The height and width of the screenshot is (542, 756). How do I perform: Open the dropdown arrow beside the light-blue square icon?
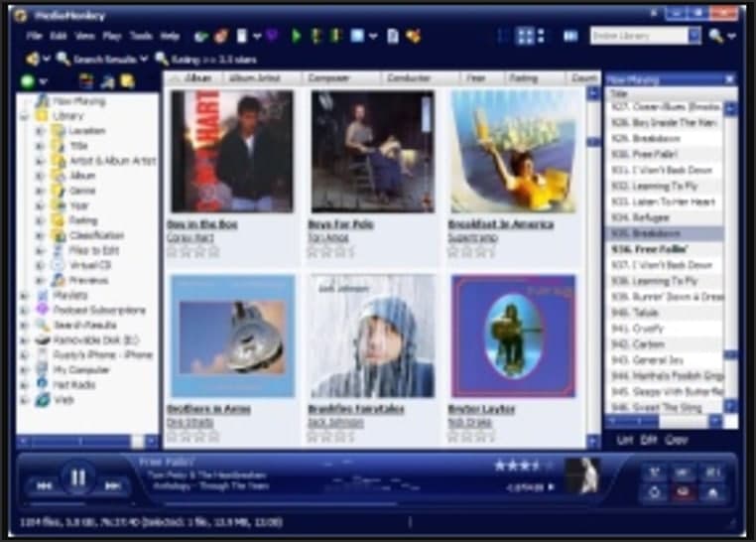pyautogui.click(x=373, y=36)
